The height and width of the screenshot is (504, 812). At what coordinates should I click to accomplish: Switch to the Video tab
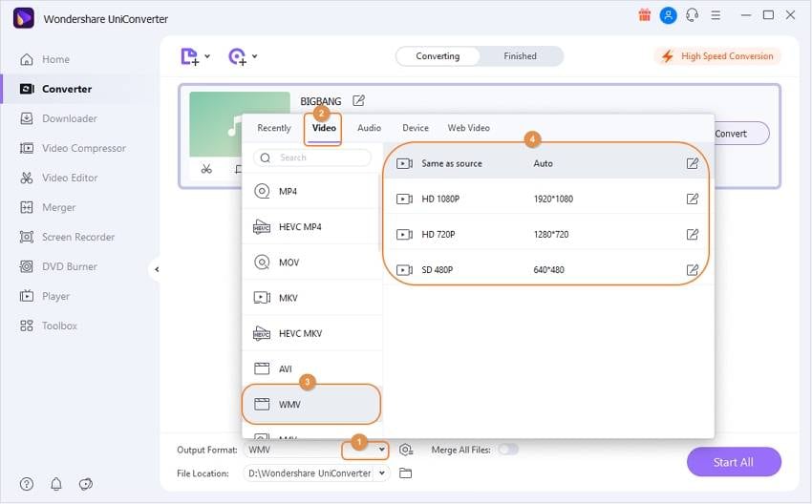click(324, 128)
